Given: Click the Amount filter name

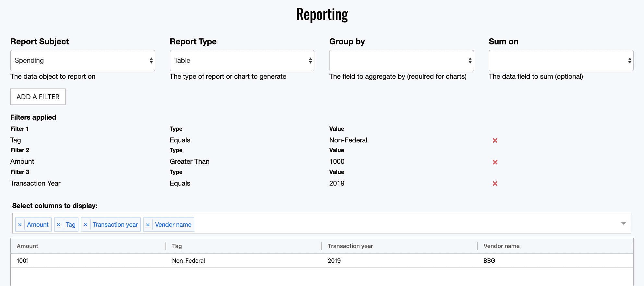Looking at the screenshot, I should click(x=22, y=161).
